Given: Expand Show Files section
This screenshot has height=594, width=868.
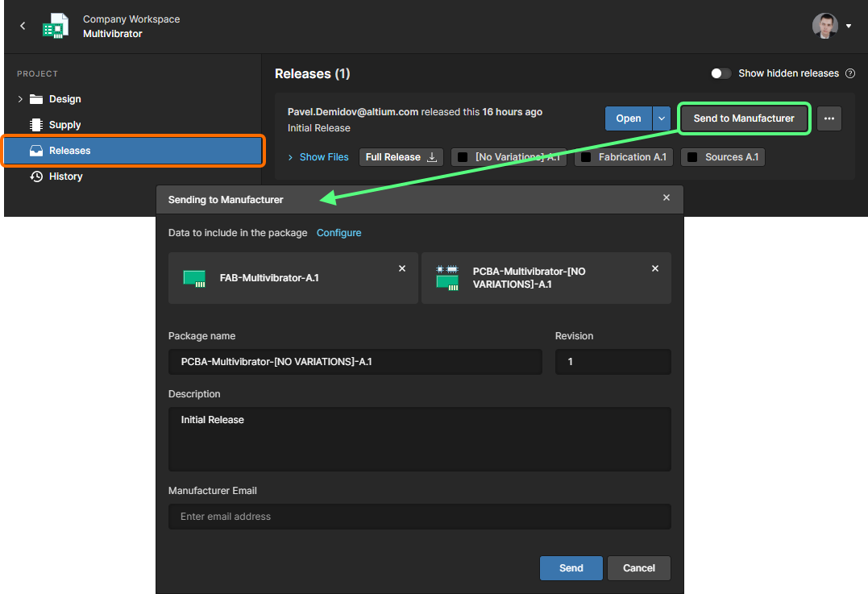Looking at the screenshot, I should (x=318, y=157).
